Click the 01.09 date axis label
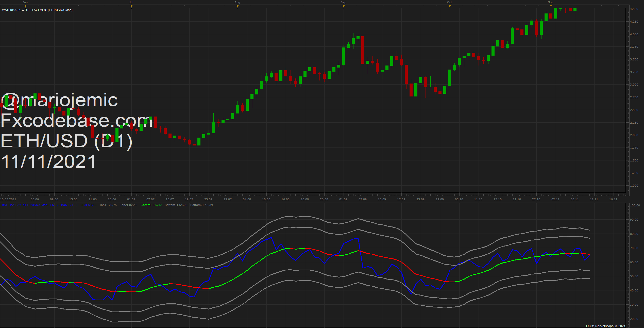 tap(343, 199)
